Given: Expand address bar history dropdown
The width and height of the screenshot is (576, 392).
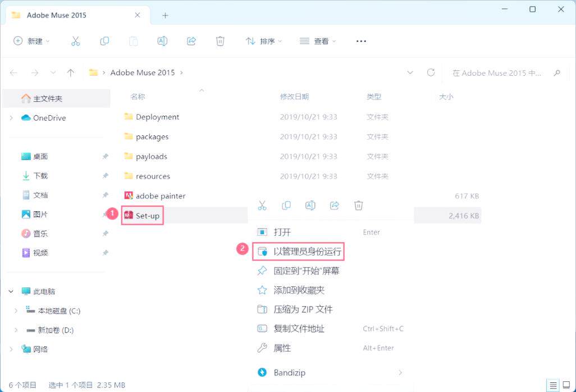Looking at the screenshot, I should pos(410,72).
